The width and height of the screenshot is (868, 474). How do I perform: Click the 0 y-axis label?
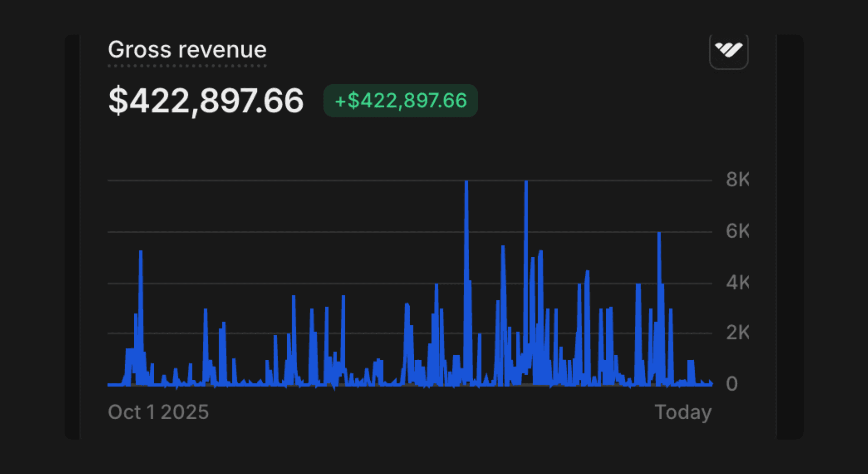click(x=732, y=384)
